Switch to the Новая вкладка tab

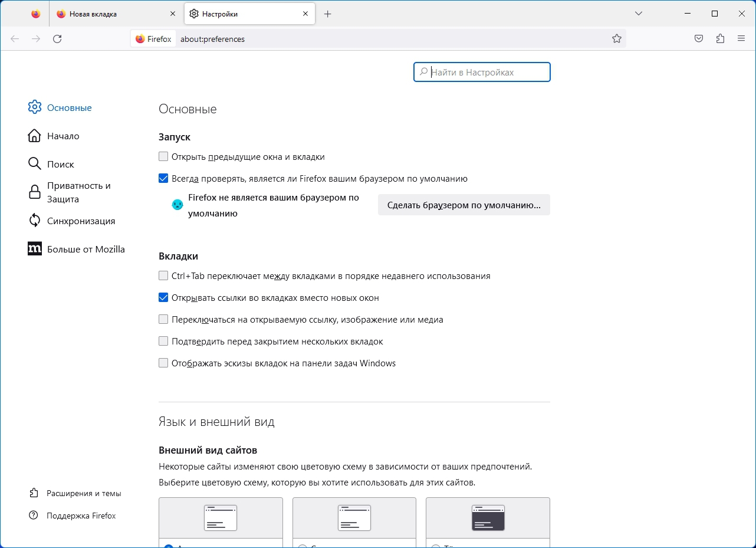[x=116, y=14]
